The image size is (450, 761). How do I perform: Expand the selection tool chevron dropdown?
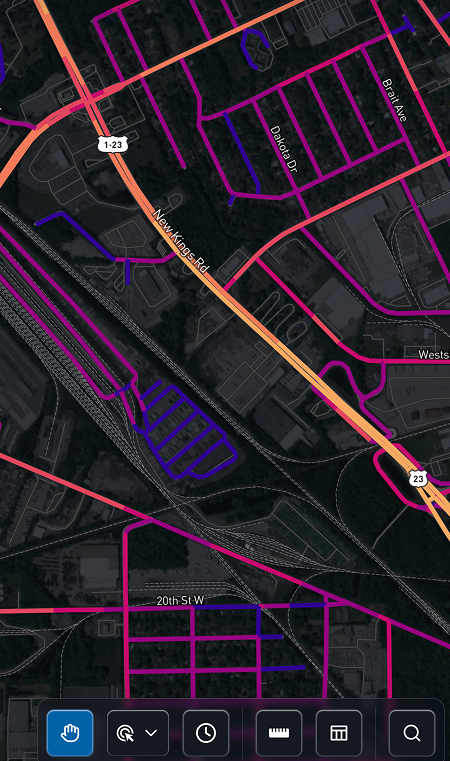[151, 733]
